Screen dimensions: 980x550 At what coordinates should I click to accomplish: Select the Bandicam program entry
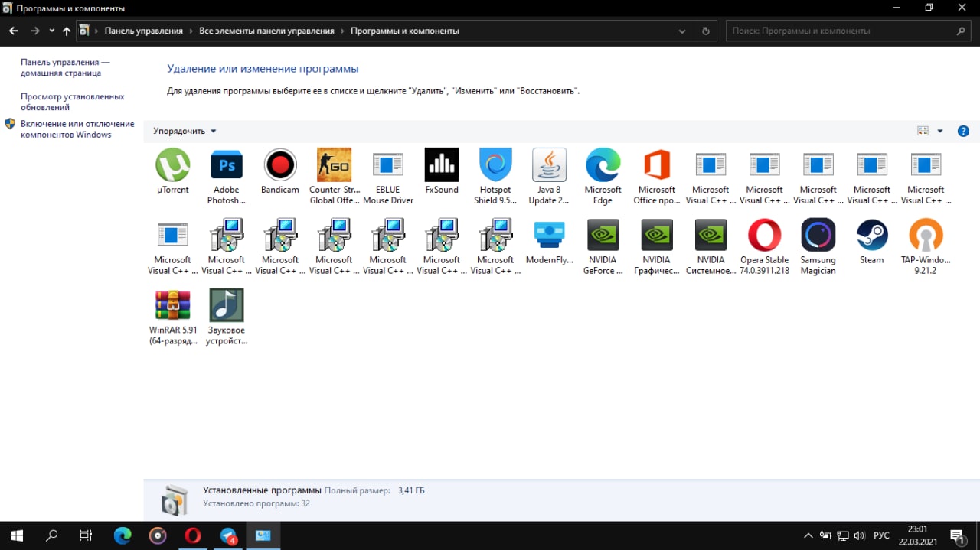click(x=280, y=172)
